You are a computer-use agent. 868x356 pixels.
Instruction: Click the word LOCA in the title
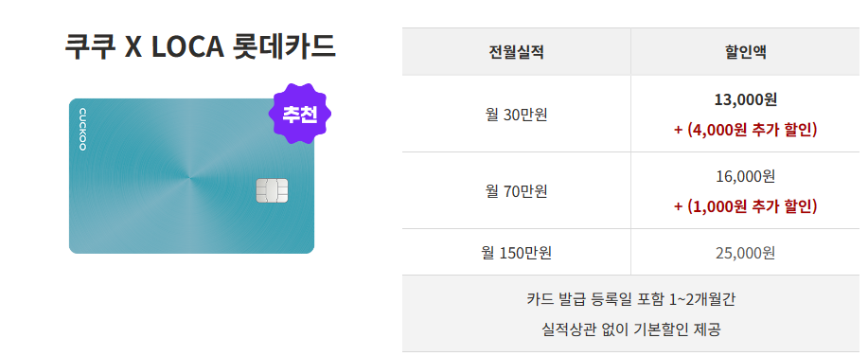point(187,47)
